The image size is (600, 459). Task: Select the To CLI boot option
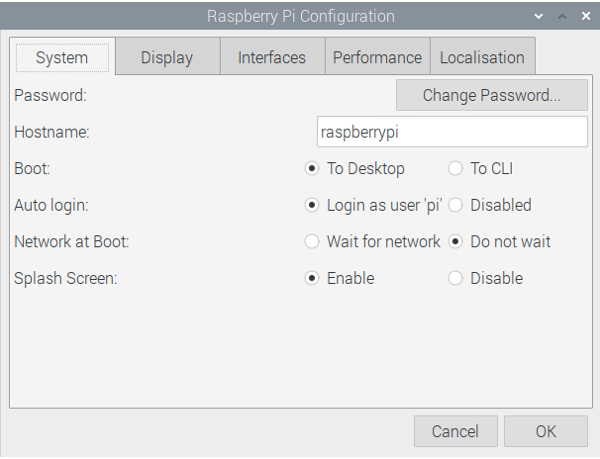point(481,169)
